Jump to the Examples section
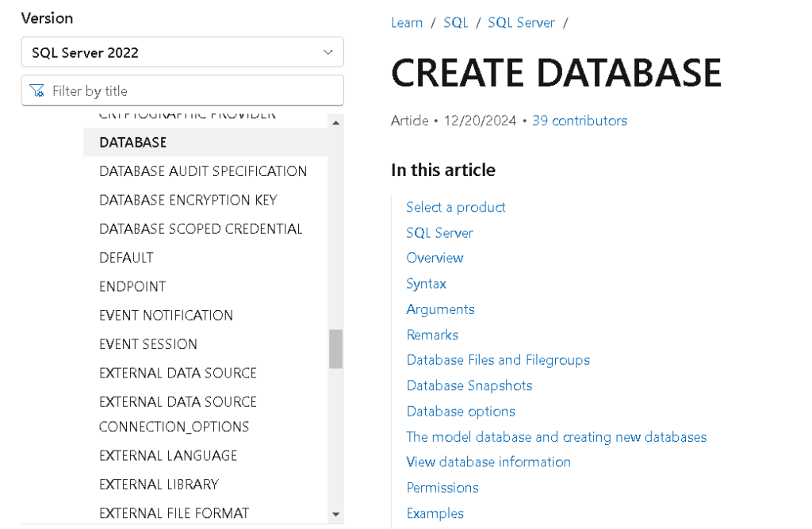812x529 pixels. tap(435, 513)
